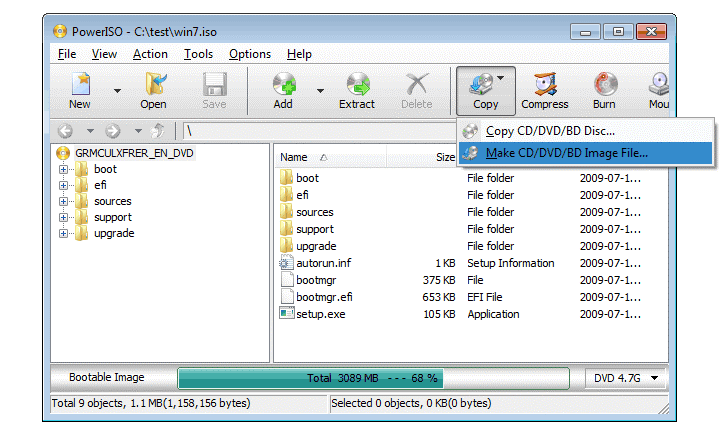Click the Delete toolbar icon
The width and height of the screenshot is (725, 432).
tap(417, 91)
